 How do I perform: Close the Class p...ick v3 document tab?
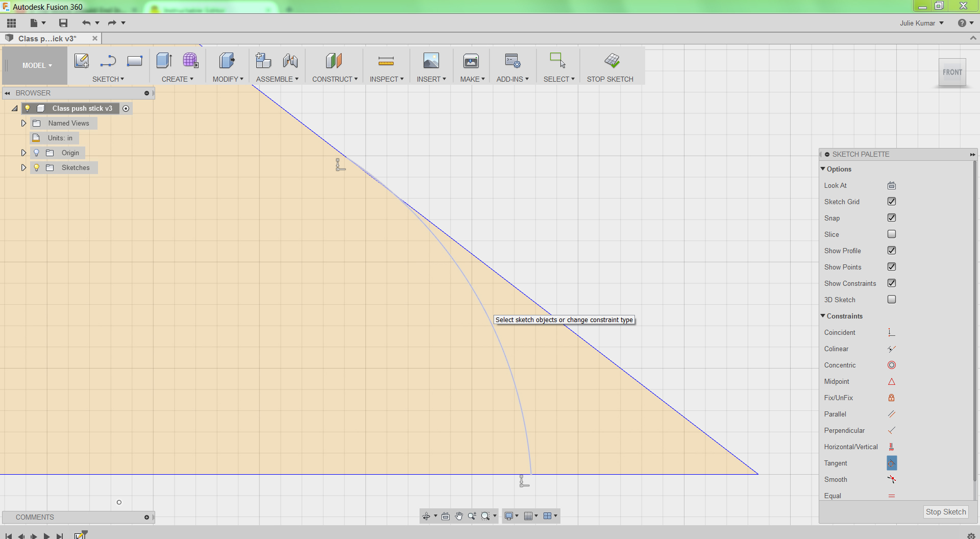(x=94, y=38)
